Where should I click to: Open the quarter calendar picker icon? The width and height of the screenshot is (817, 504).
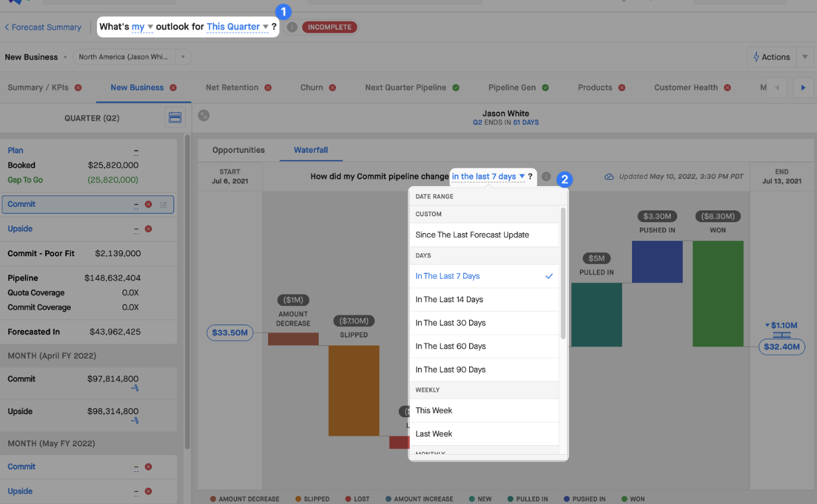click(x=175, y=118)
